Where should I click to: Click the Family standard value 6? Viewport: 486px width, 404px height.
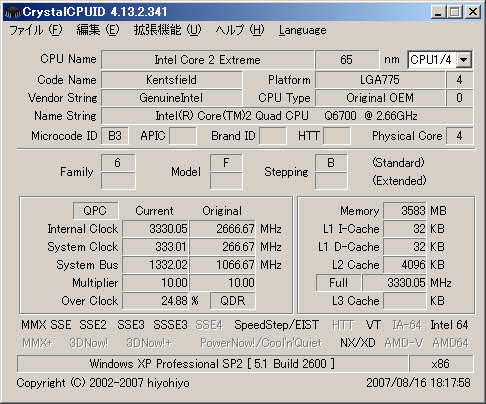(x=118, y=163)
